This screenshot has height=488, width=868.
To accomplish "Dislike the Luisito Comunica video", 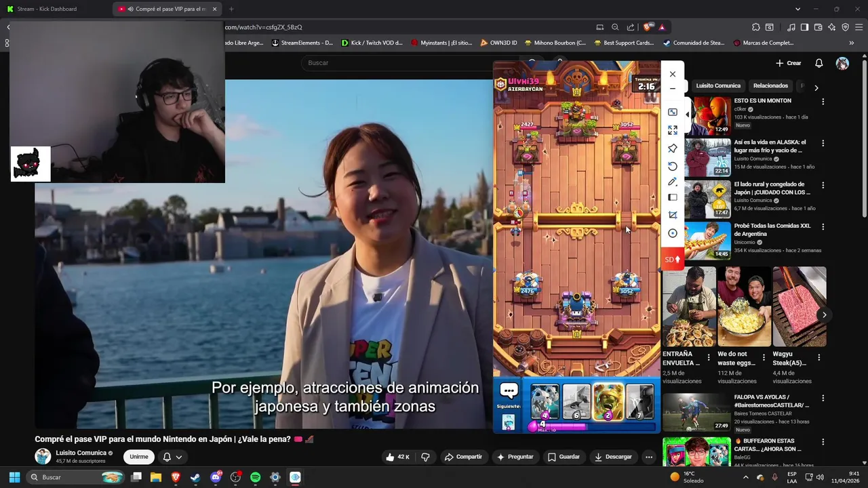I will [425, 457].
